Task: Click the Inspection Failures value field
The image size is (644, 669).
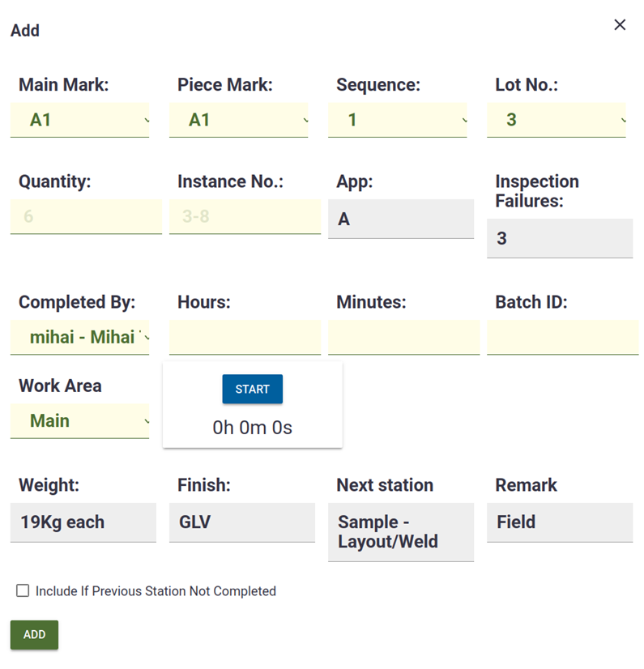Action: tap(560, 239)
